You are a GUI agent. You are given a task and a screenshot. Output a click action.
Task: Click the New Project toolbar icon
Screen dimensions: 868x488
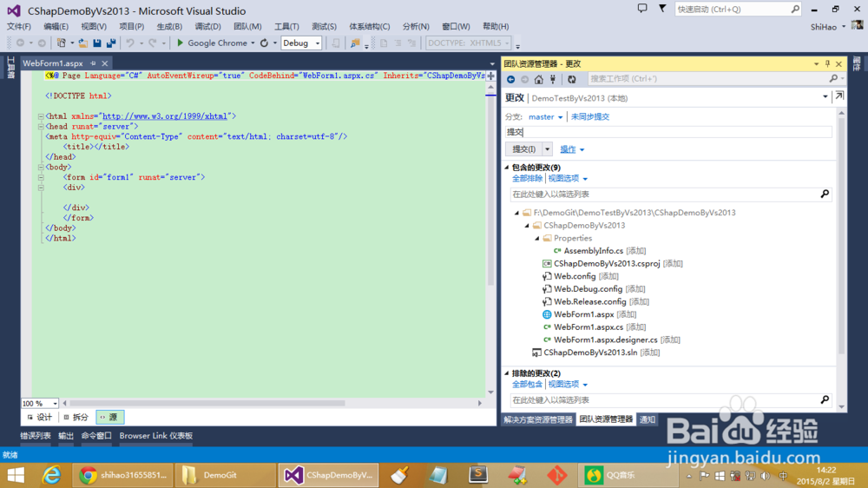[x=62, y=43]
